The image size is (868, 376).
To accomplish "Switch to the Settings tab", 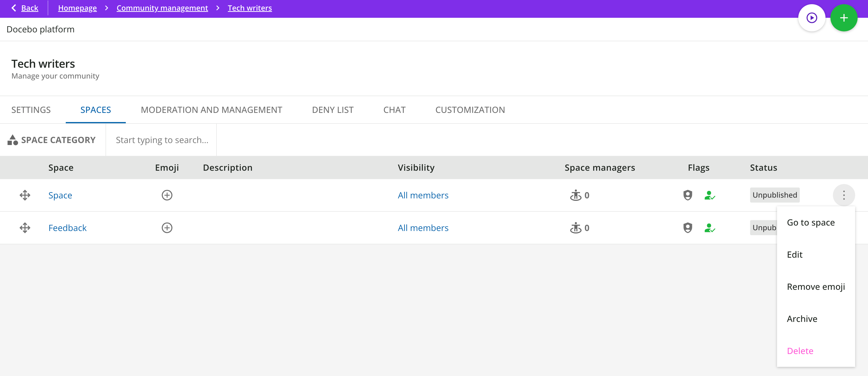I will point(31,110).
